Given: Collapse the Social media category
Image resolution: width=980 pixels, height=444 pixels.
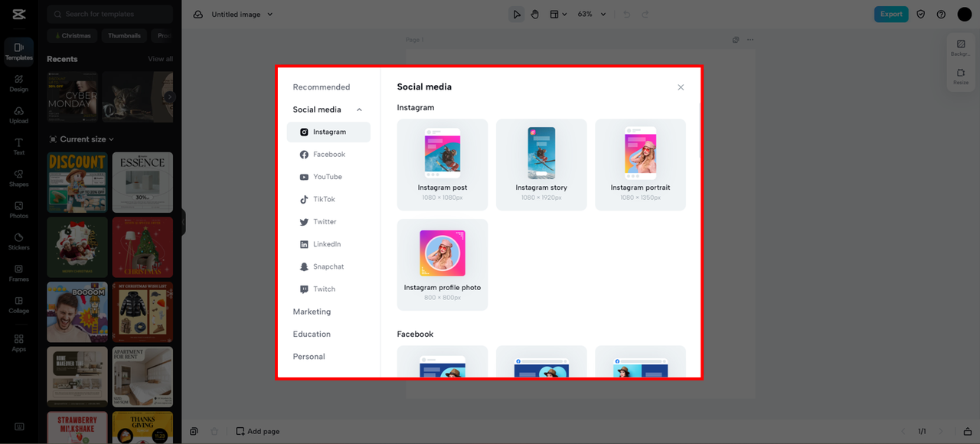Looking at the screenshot, I should point(359,109).
